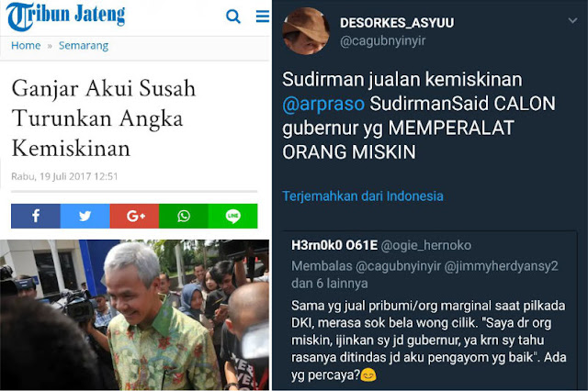Share article through WhatsApp icon
The width and height of the screenshot is (588, 391).
[184, 216]
